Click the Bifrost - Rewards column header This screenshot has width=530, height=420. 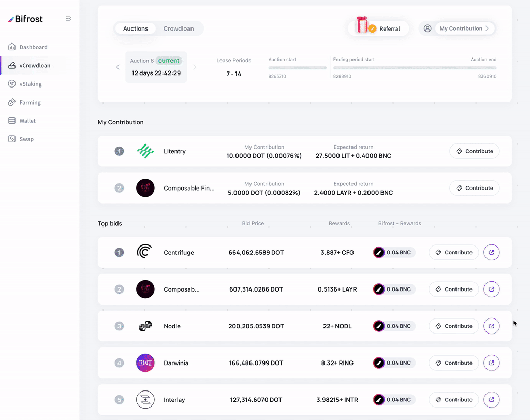coord(400,223)
